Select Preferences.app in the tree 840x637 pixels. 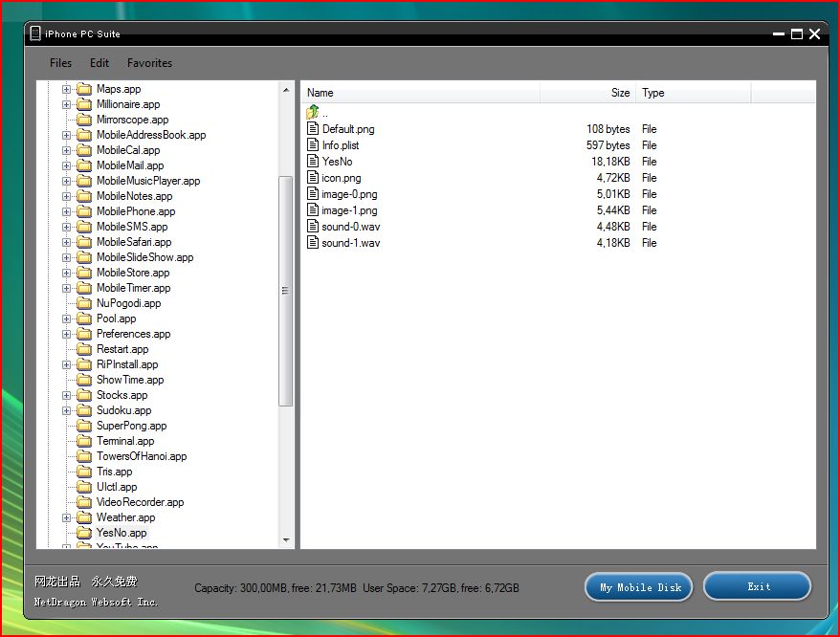[133, 334]
